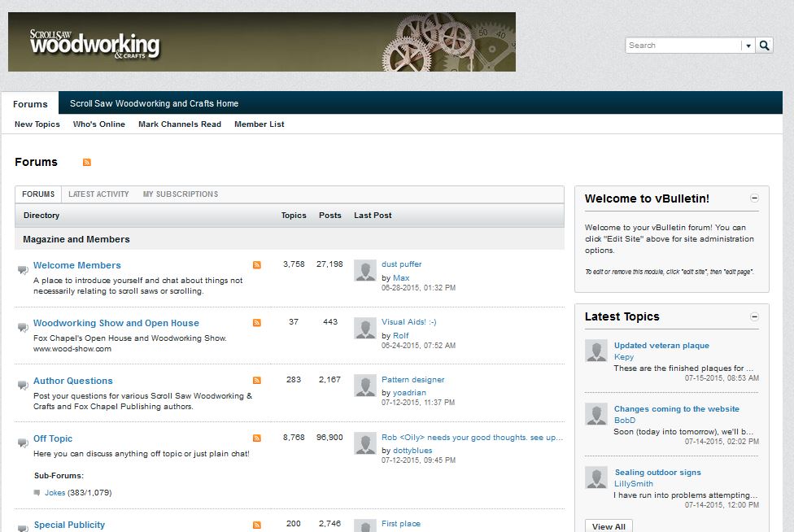
Task: Click the View All button
Action: click(x=609, y=525)
